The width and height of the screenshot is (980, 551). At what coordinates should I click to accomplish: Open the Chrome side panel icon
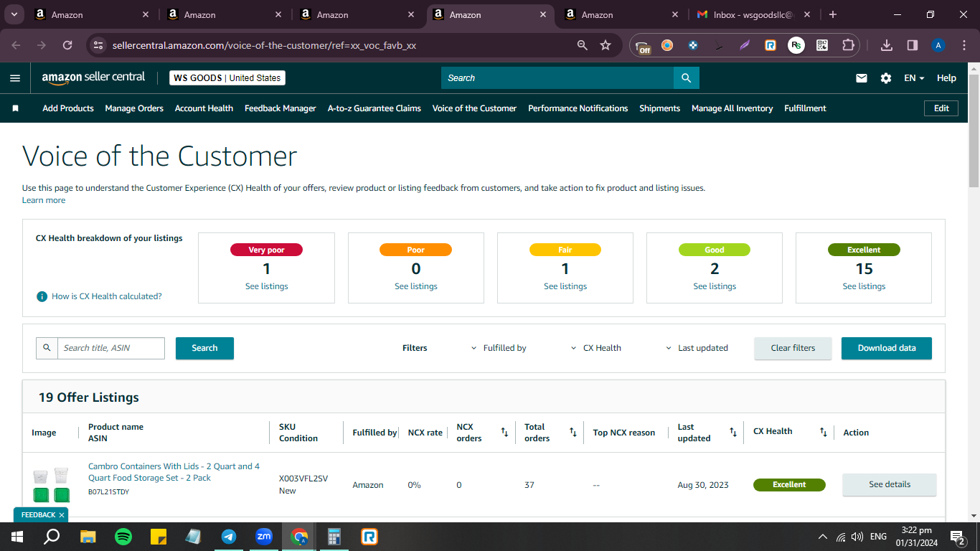[913, 45]
